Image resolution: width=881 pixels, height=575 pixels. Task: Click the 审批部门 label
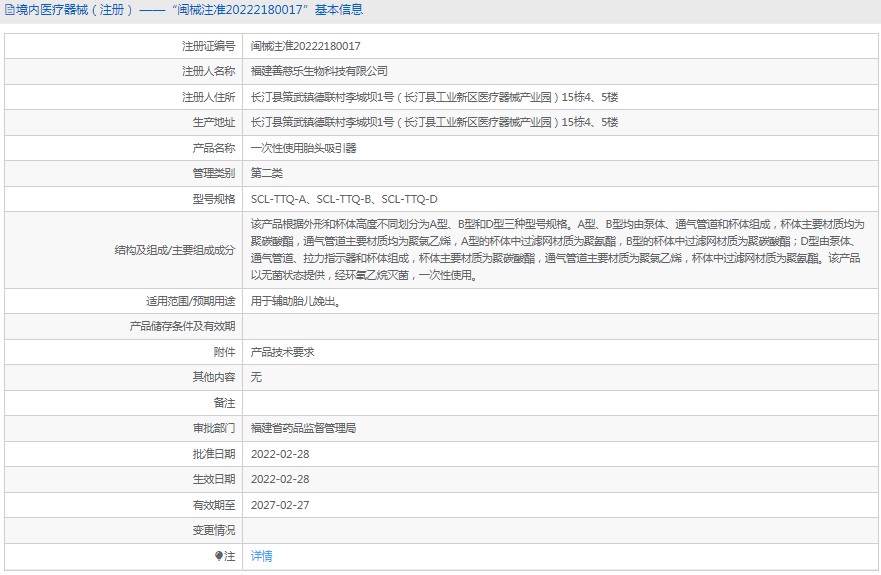click(x=214, y=428)
